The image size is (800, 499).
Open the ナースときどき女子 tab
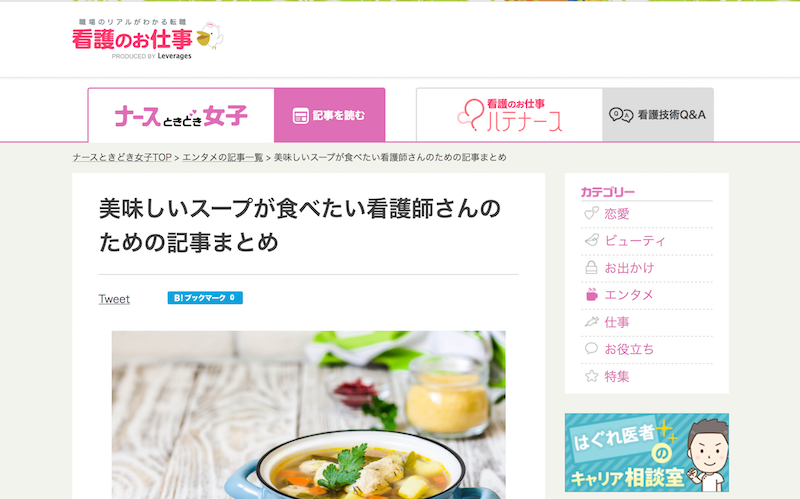181,115
